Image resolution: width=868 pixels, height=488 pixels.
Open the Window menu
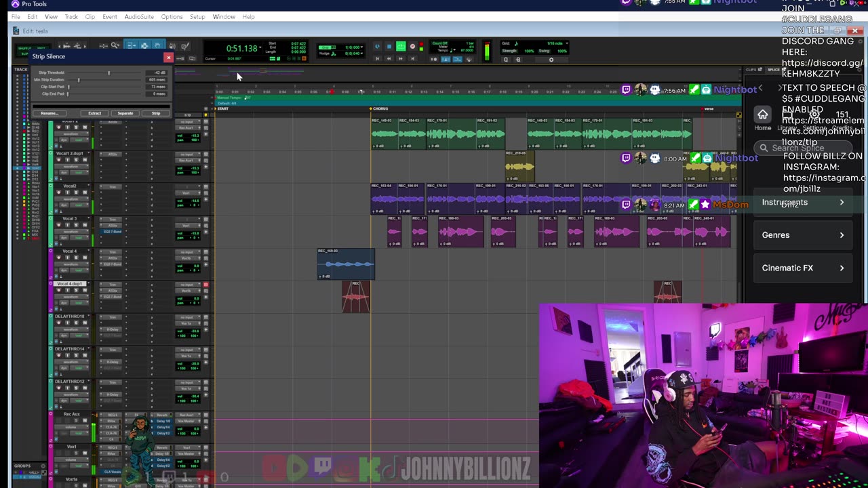pos(224,17)
